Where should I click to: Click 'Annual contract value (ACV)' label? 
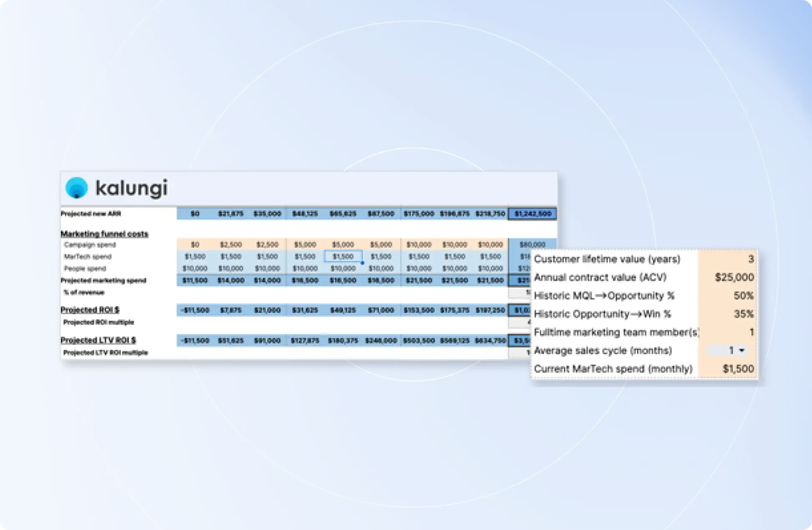600,277
